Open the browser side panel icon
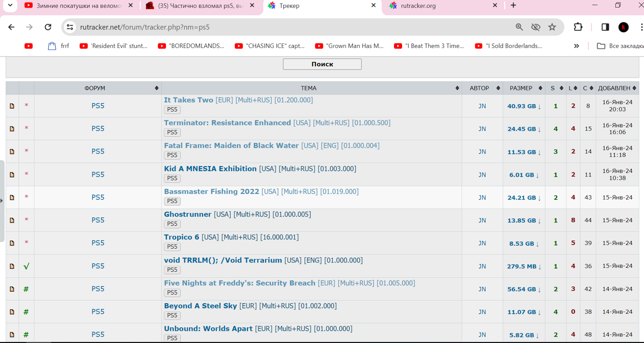Screen dimensions: 644x343 point(605,27)
